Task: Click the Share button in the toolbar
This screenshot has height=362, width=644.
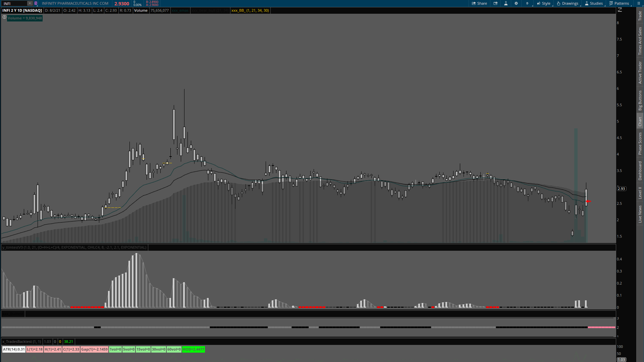Action: (x=479, y=3)
